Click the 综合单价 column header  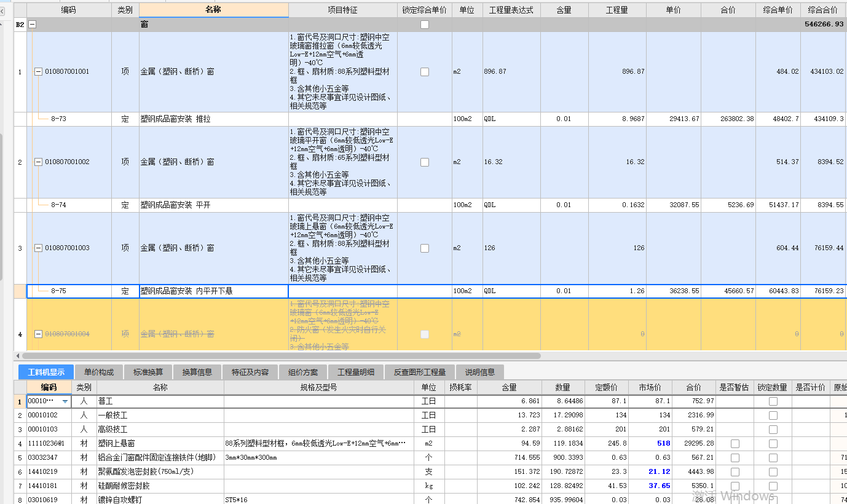tap(778, 10)
